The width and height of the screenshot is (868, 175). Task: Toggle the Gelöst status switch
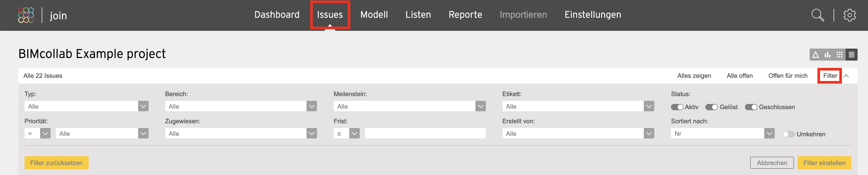[x=712, y=107]
